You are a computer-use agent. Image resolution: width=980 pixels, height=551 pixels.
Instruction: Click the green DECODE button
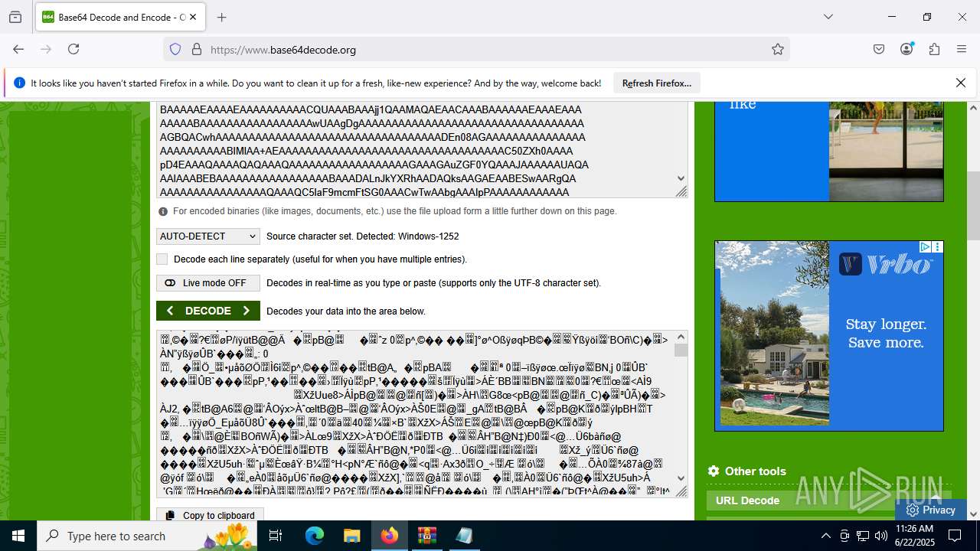pos(208,311)
